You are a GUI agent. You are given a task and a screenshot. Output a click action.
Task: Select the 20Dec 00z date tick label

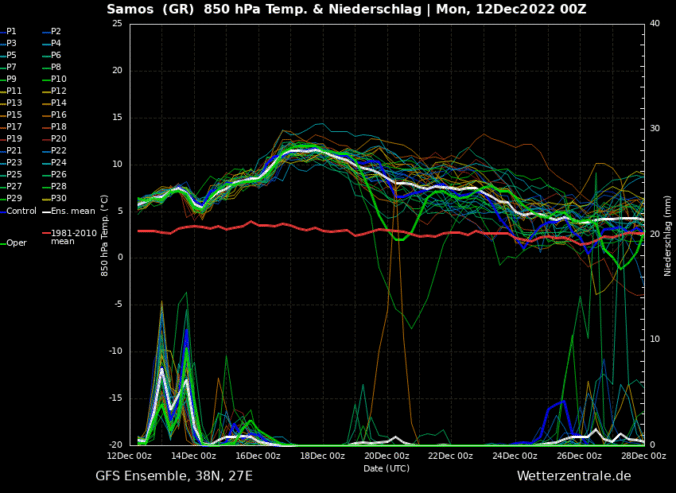(x=386, y=456)
